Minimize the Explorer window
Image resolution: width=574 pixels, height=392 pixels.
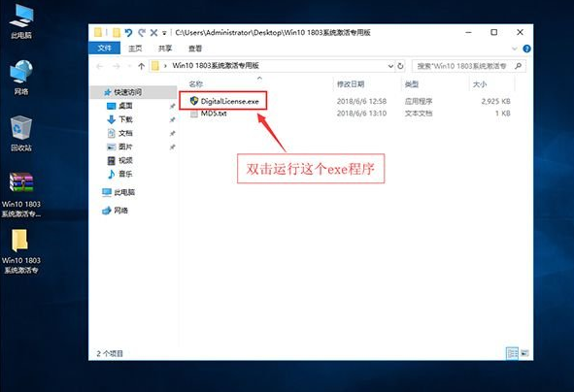point(468,33)
